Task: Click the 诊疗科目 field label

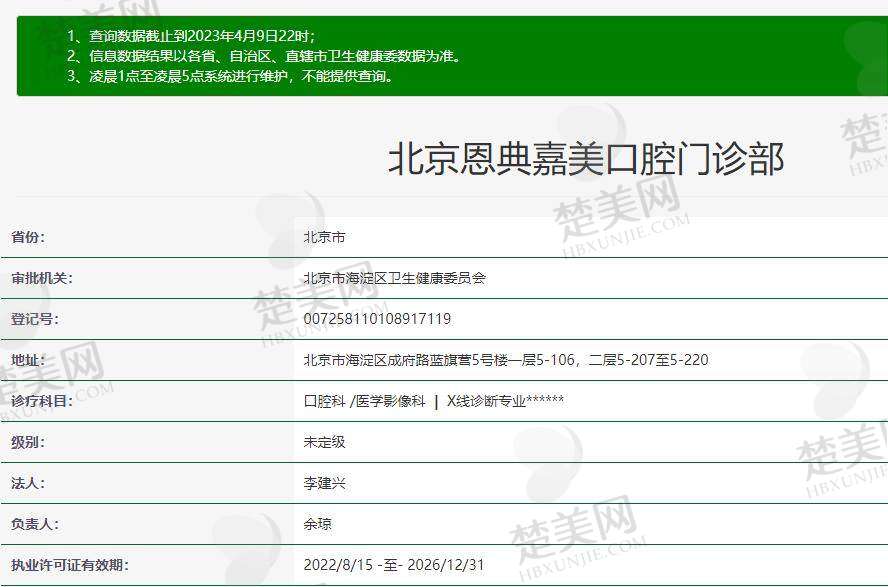Action: [42, 401]
